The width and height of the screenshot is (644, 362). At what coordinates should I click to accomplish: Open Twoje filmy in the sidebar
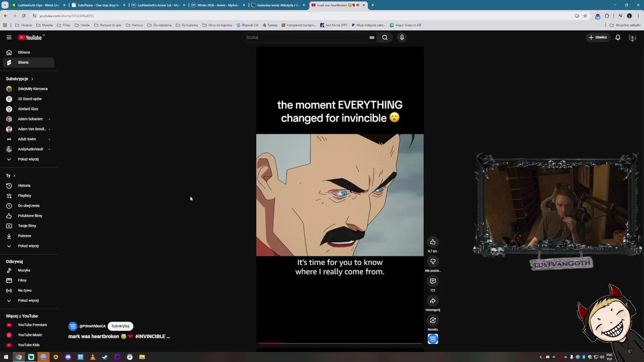tap(28, 226)
